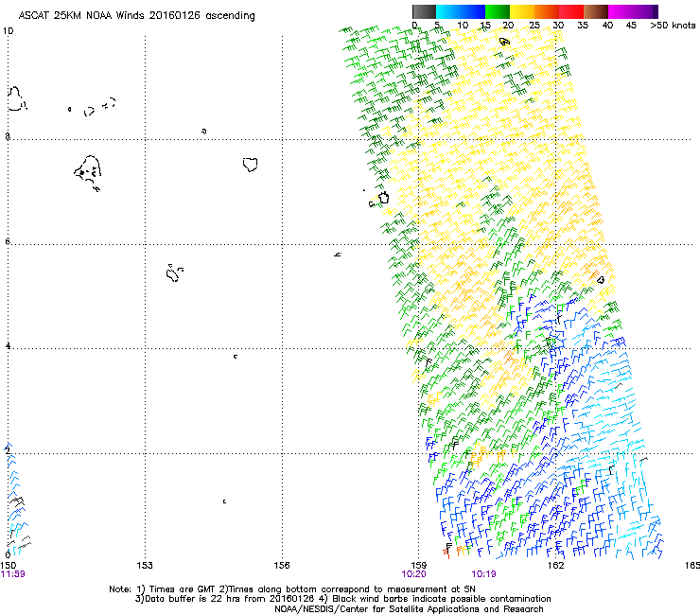The width and height of the screenshot is (700, 615).
Task: Click the legend label '35'
Action: pos(583,26)
